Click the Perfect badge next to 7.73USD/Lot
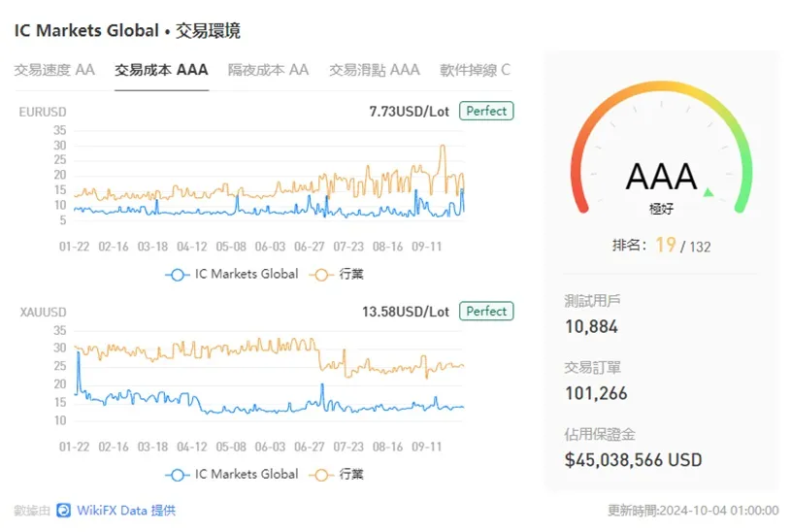The image size is (791, 532). 486,111
